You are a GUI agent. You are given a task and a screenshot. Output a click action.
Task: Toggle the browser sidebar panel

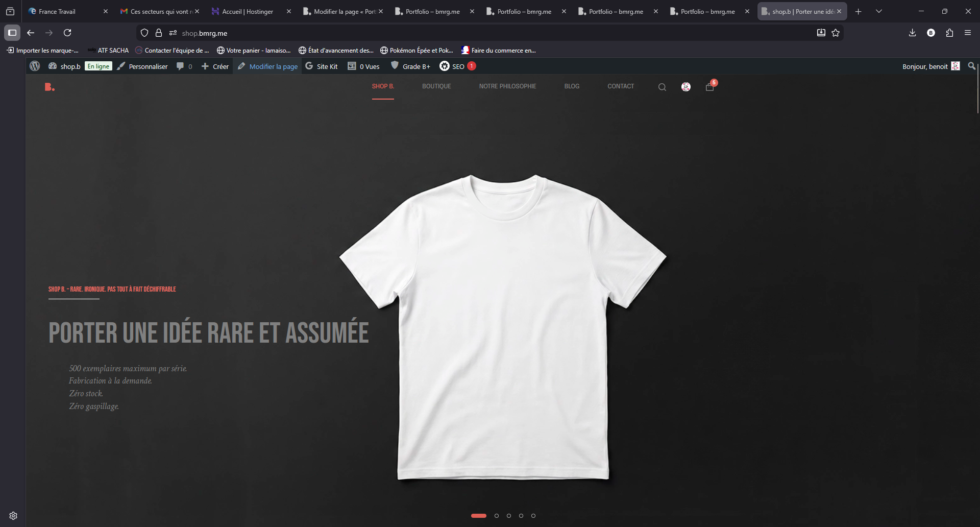(12, 33)
